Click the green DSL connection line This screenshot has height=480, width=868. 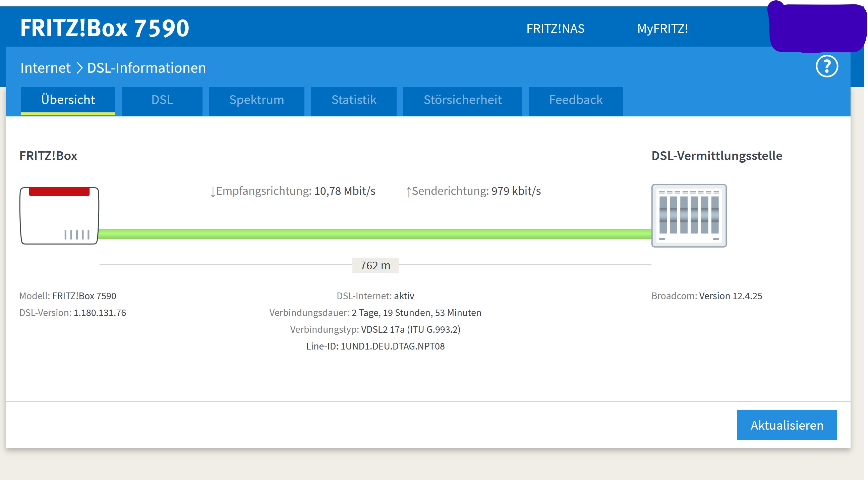[x=374, y=234]
